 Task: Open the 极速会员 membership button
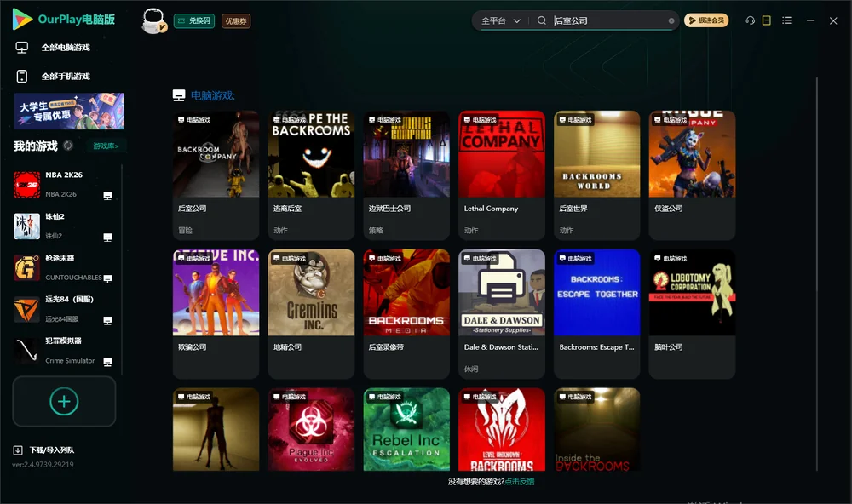[x=706, y=20]
